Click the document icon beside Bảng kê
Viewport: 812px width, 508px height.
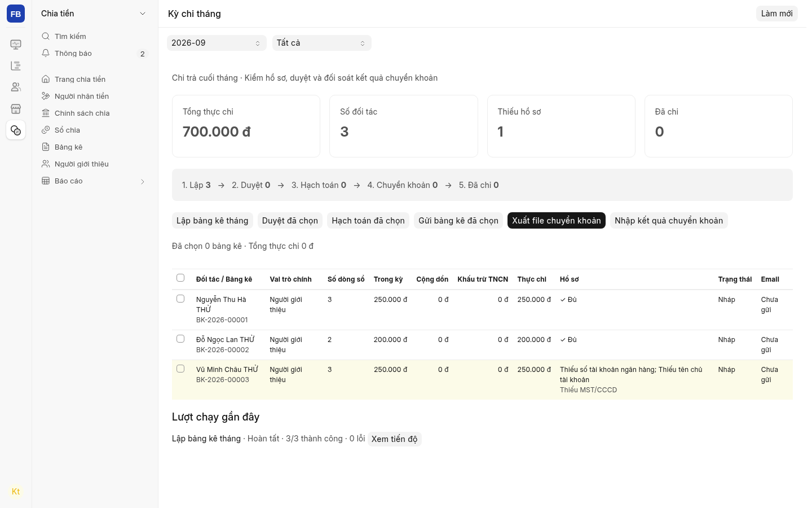pos(46,147)
